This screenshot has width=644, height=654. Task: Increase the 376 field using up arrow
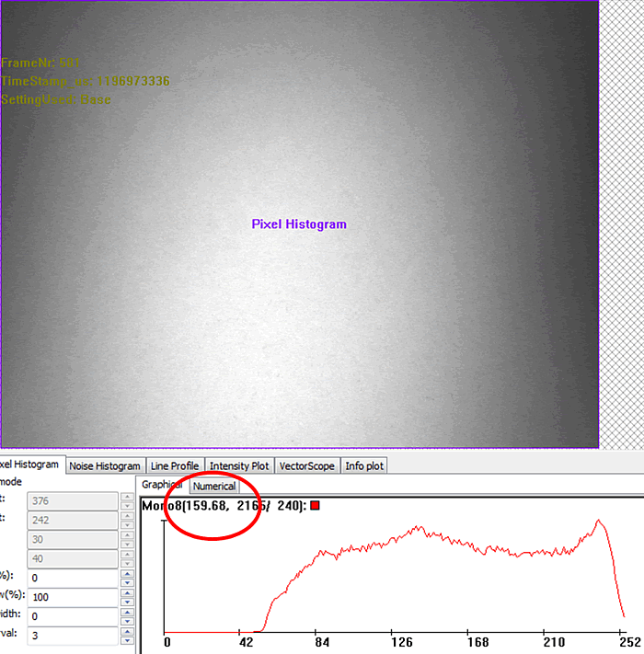point(128,497)
